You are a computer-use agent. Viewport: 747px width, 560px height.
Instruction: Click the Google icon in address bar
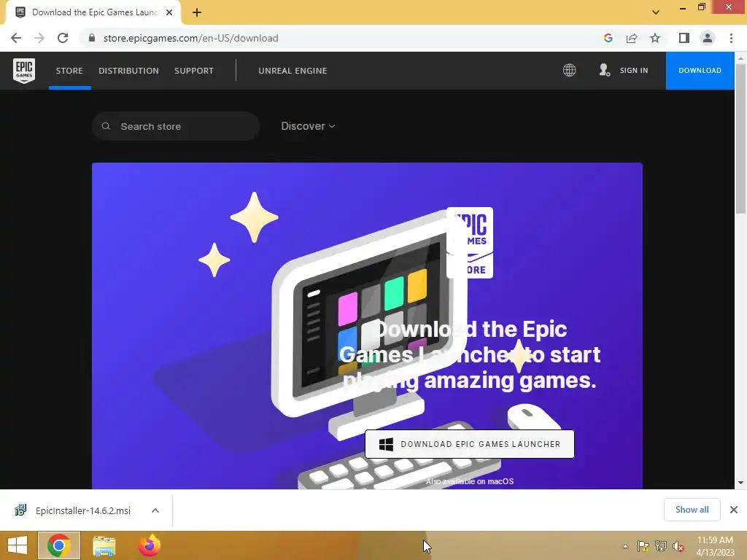pos(608,38)
